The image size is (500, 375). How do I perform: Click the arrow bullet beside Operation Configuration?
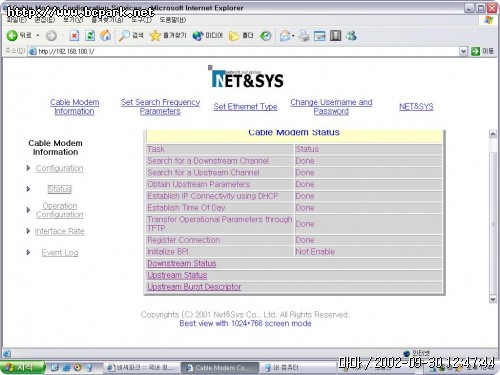[28, 210]
